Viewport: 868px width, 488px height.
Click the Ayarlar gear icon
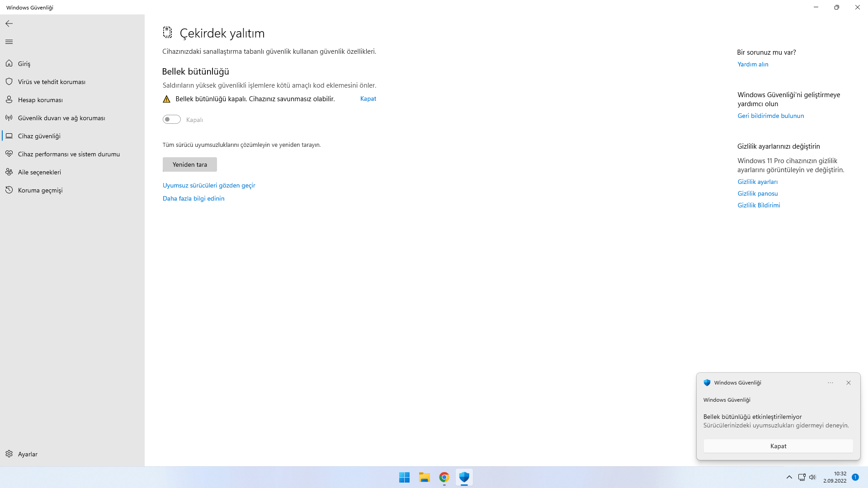9,454
